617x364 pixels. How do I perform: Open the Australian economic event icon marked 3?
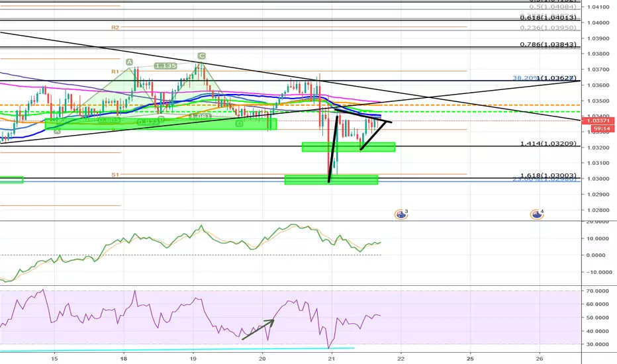pyautogui.click(x=401, y=214)
